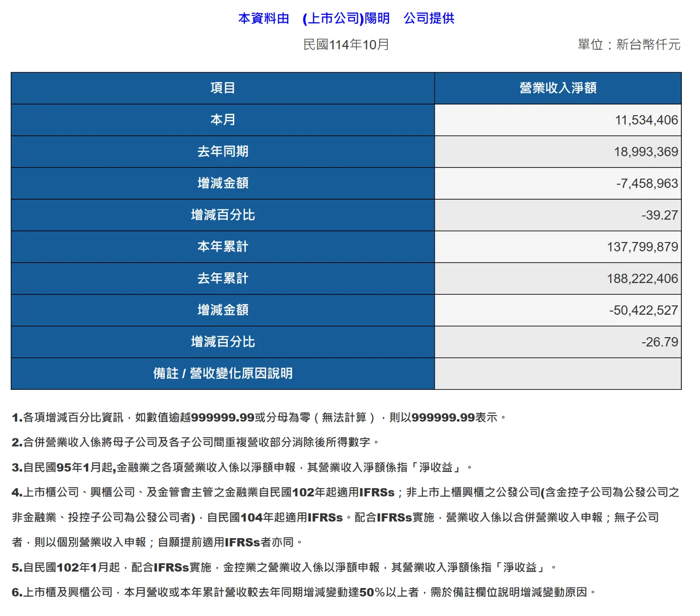
Task: Click the -7,458,963 change amount cell
Action: (x=646, y=184)
